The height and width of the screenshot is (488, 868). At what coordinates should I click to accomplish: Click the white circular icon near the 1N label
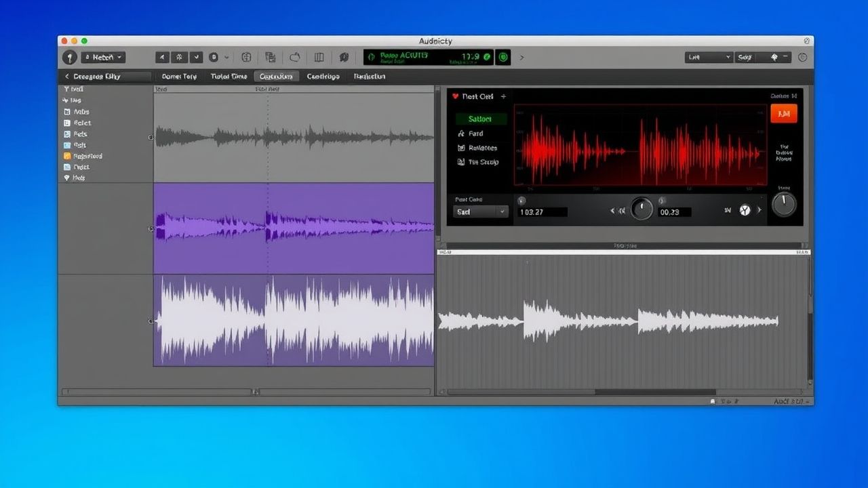tap(745, 210)
